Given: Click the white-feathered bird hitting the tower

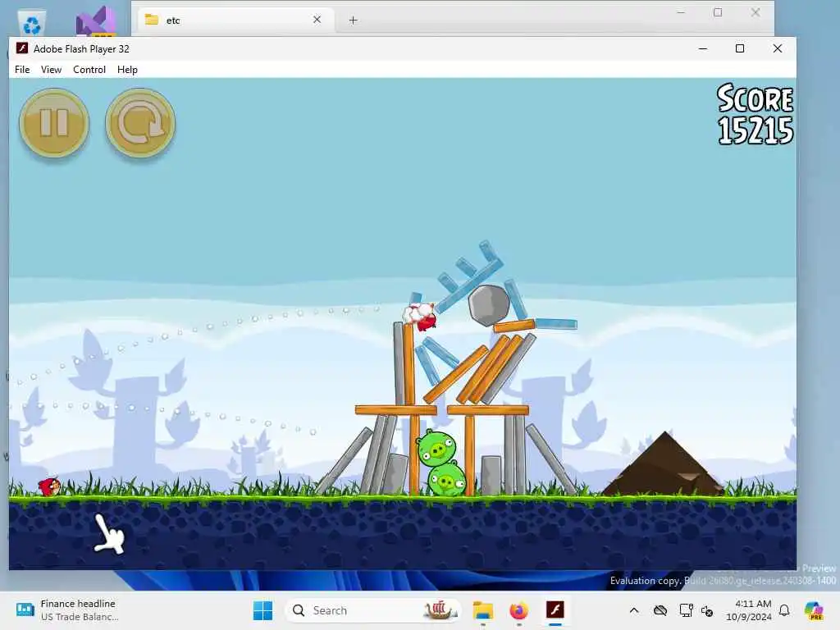Looking at the screenshot, I should 420,316.
